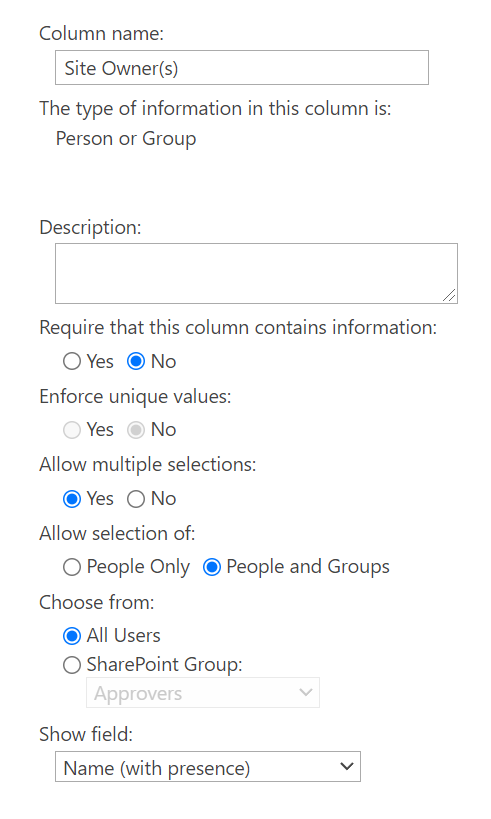Viewport: 491px width, 819px height.
Task: Click inside the Description text area
Action: 256,273
